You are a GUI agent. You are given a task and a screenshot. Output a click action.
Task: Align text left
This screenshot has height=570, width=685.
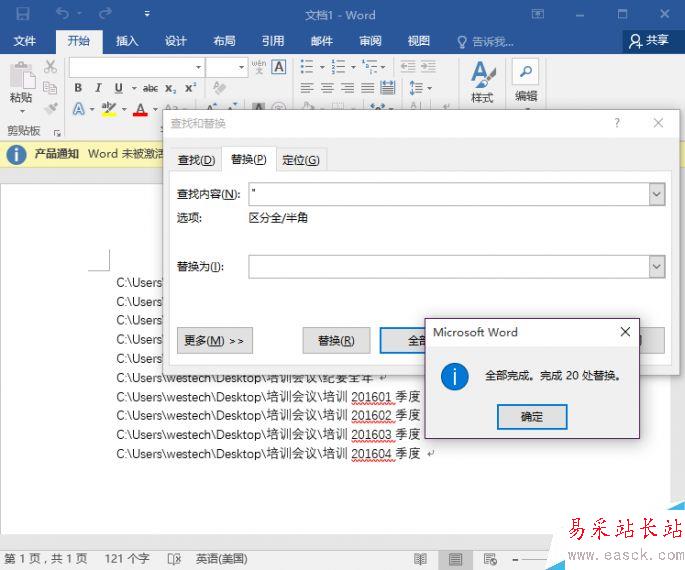(307, 88)
